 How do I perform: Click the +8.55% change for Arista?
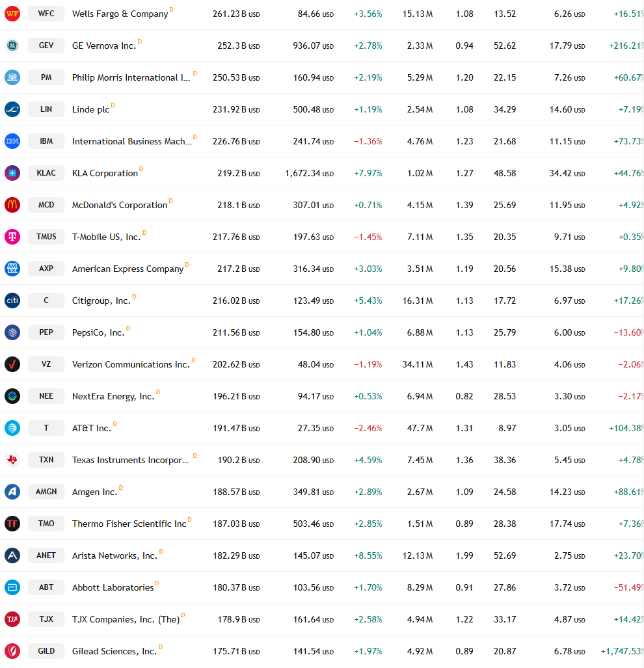(368, 555)
